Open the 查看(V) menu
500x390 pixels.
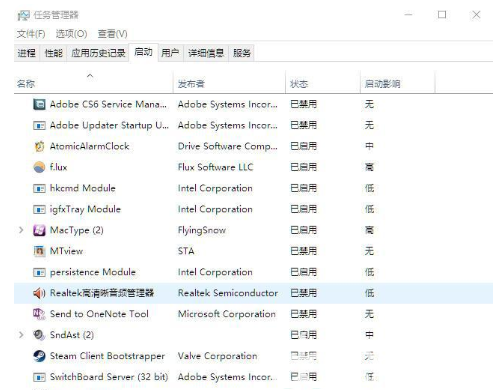coord(112,34)
